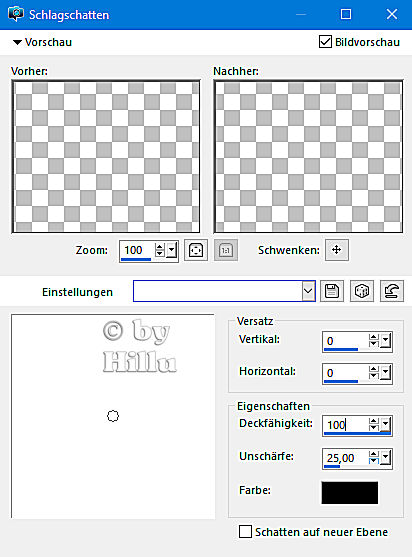412x557 pixels.
Task: Click the shadow offset crosshair handle
Action: click(x=113, y=416)
